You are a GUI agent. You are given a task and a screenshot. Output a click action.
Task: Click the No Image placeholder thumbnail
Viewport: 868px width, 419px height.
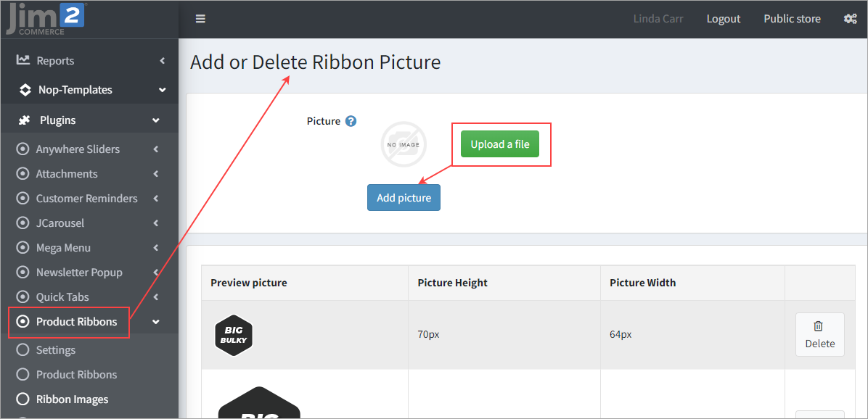point(404,144)
